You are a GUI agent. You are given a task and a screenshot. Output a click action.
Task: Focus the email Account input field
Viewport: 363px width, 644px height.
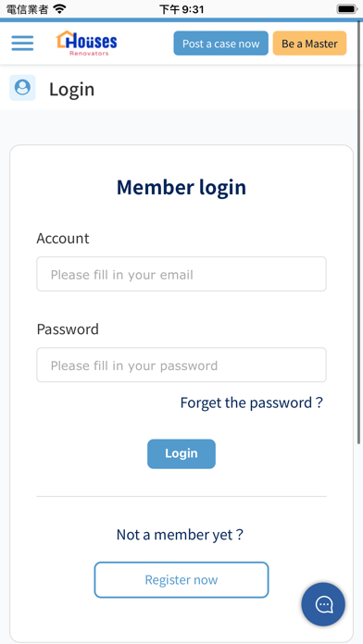181,274
